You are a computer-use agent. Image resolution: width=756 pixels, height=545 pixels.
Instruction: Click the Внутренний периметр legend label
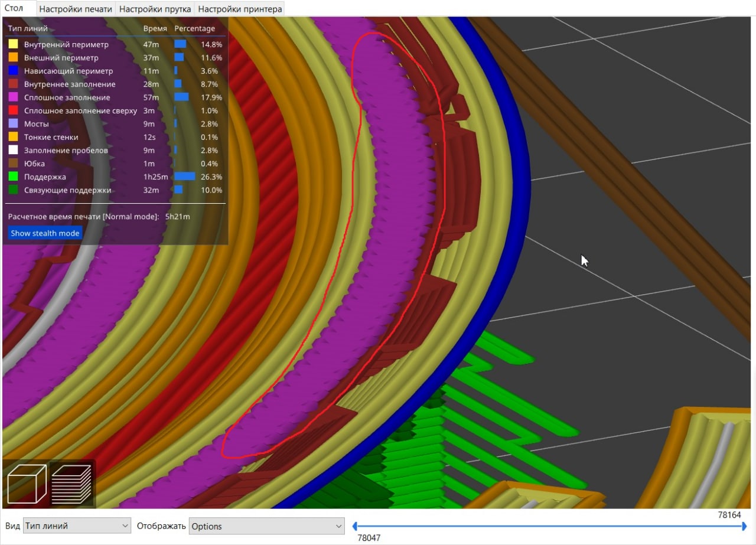[x=66, y=44]
